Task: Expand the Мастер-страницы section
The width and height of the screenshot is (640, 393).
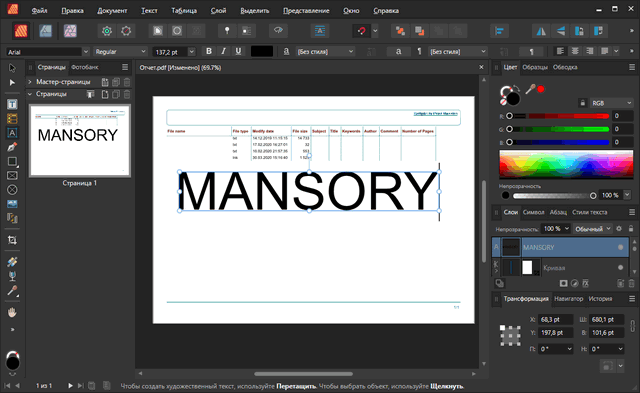Action: point(30,82)
